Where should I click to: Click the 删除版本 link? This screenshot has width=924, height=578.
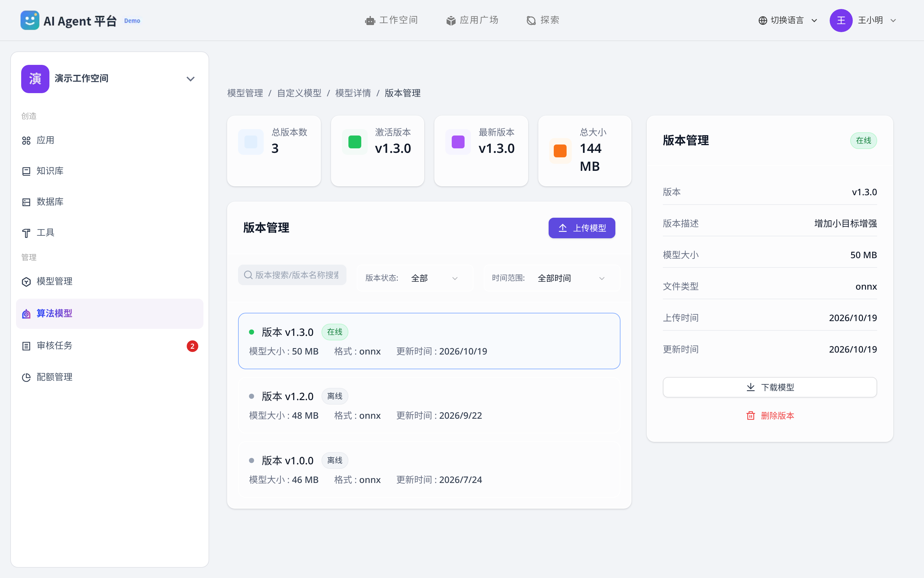pos(770,416)
